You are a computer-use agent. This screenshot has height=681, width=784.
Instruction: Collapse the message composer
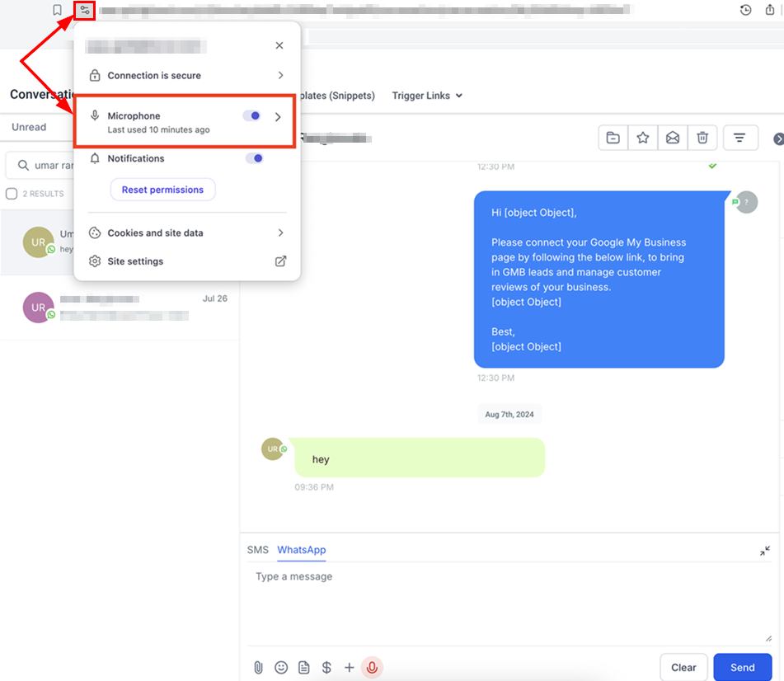click(765, 551)
